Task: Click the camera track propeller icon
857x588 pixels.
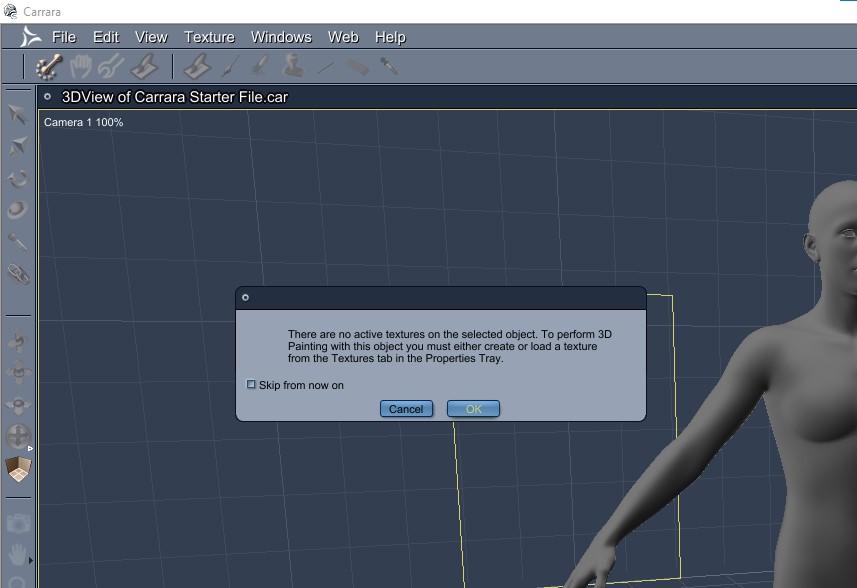Action: click(x=18, y=342)
